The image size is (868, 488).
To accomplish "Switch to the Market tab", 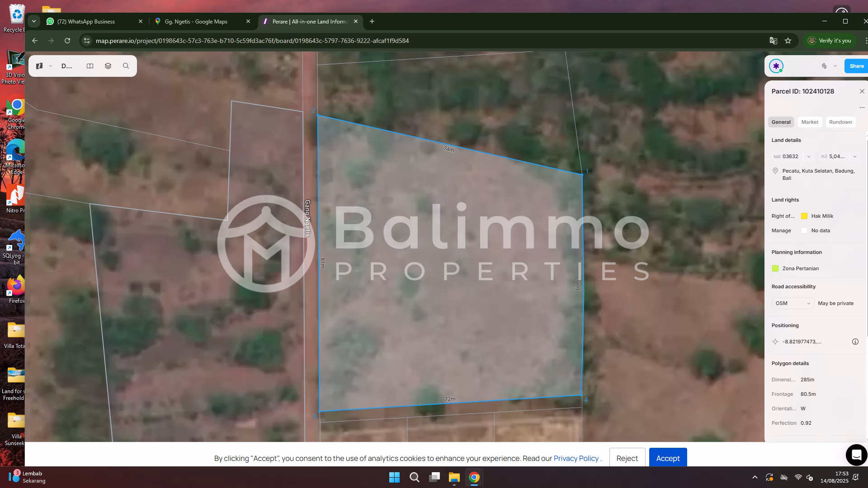I will pos(809,122).
